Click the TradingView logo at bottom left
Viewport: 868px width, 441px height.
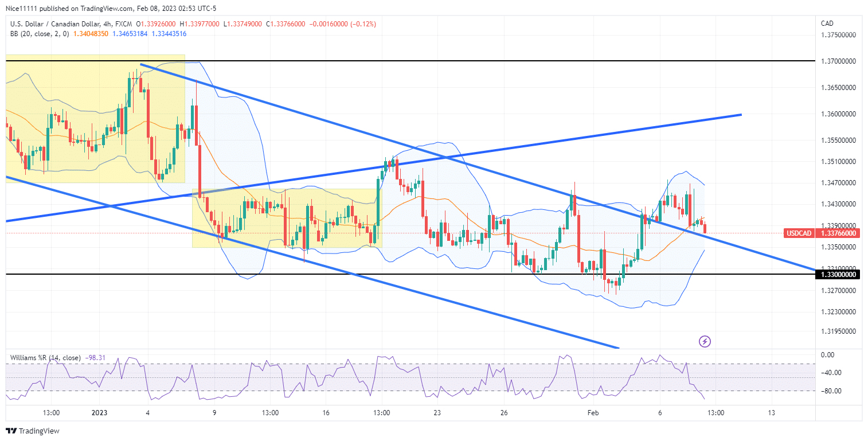tap(33, 431)
